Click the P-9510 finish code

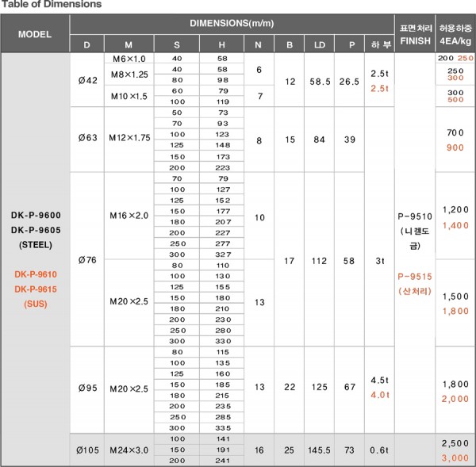pyautogui.click(x=416, y=215)
